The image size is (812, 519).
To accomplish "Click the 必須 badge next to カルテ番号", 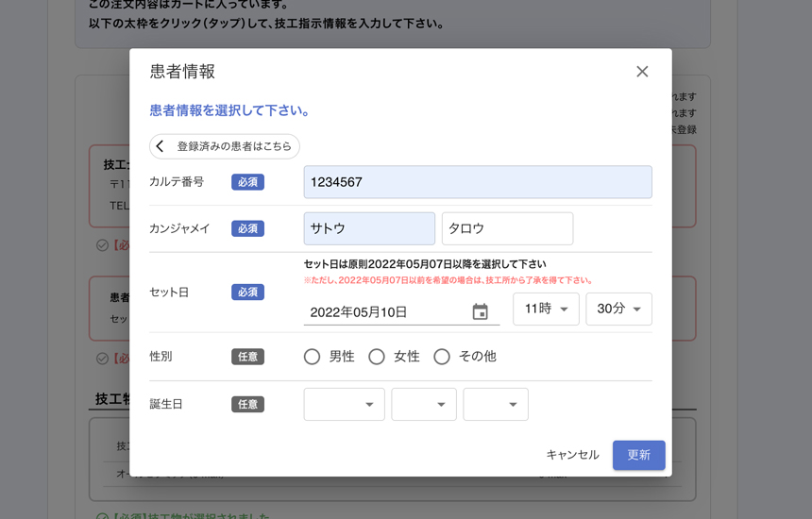I will 247,182.
